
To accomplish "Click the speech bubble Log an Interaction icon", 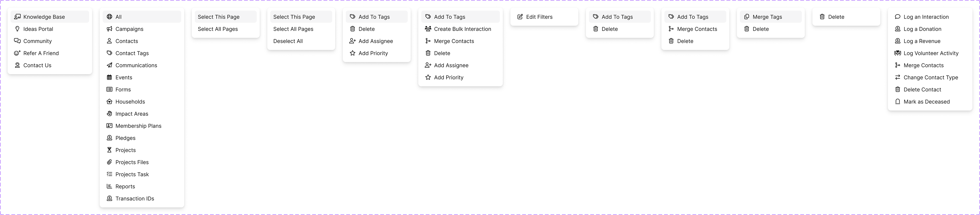I will tap(898, 17).
